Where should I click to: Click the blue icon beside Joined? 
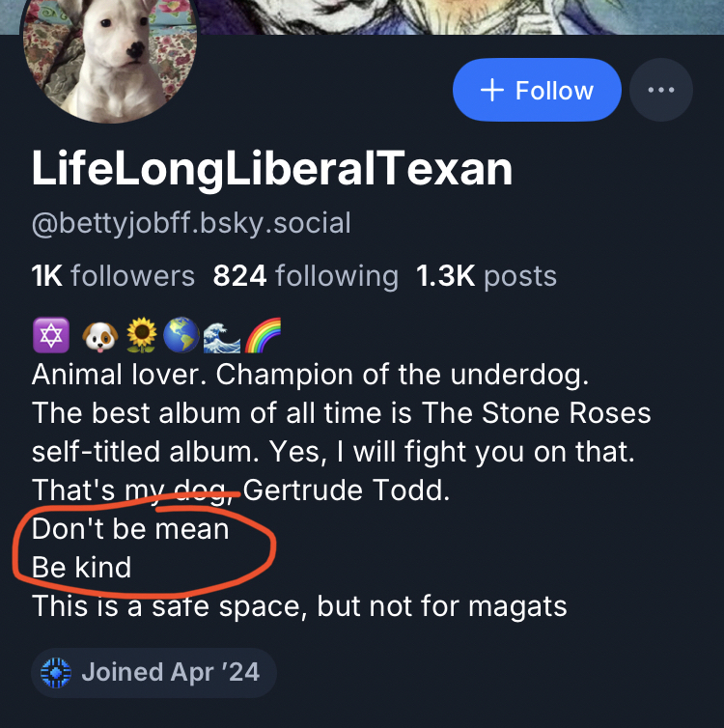point(56,672)
